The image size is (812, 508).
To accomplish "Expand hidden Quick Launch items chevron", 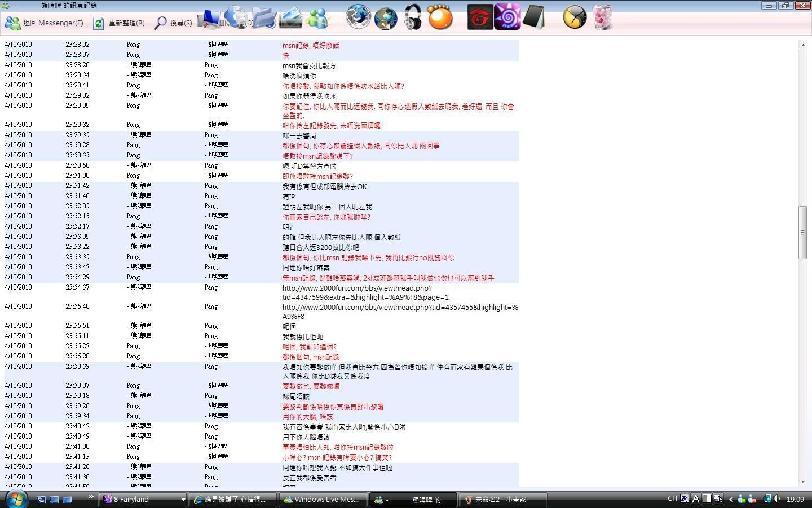I will [x=91, y=497].
